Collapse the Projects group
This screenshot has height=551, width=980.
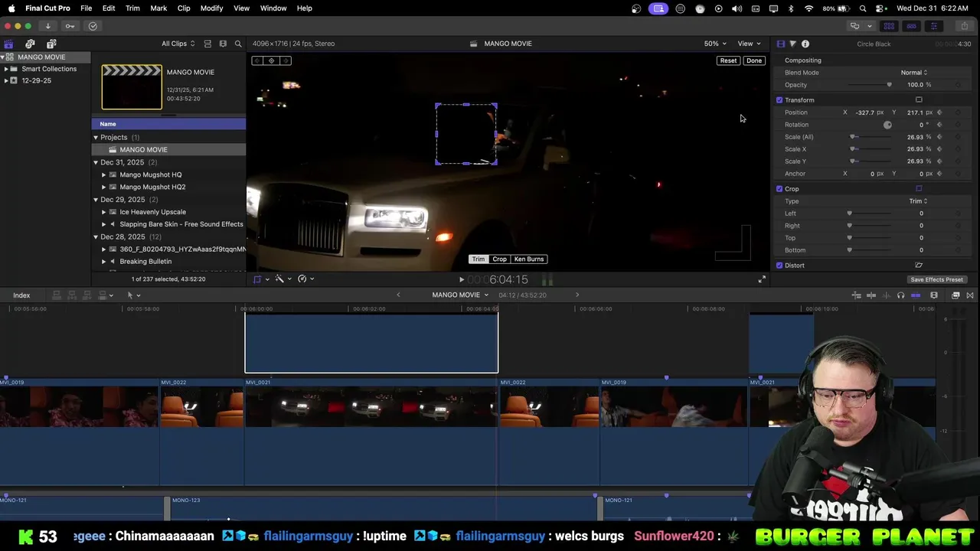pos(96,137)
